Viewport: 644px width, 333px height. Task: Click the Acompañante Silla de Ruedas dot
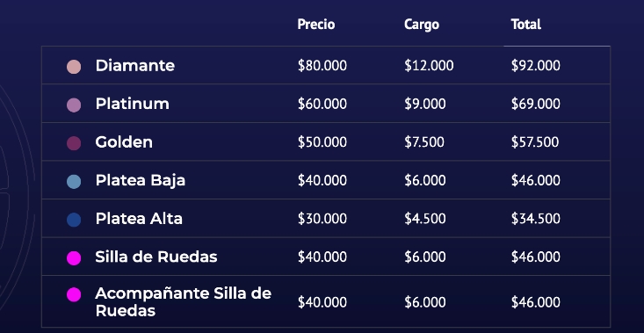click(x=74, y=294)
